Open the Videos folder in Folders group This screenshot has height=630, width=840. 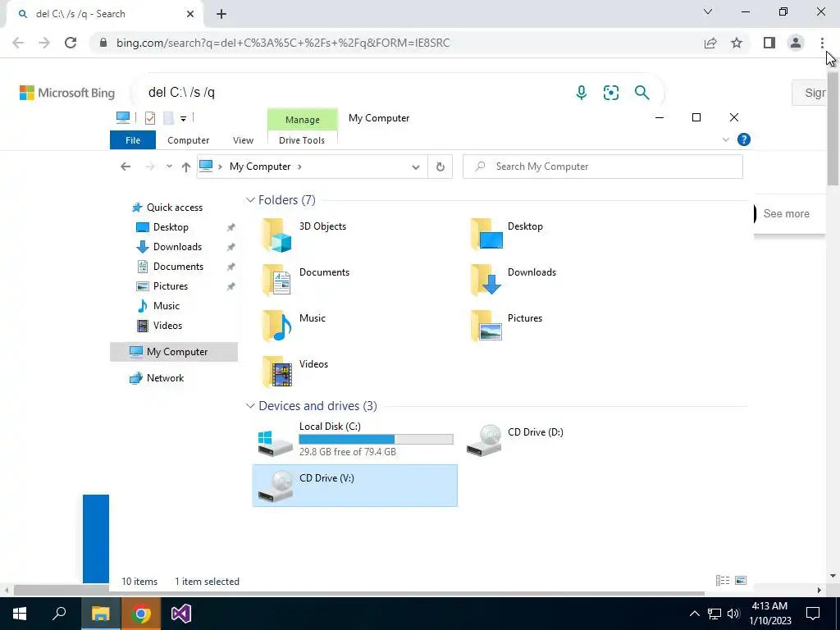294,372
